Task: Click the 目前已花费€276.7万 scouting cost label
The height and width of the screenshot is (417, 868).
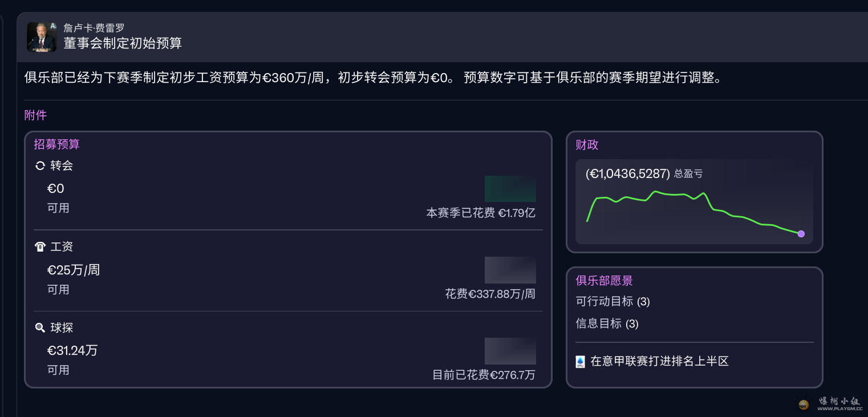Action: click(x=485, y=375)
